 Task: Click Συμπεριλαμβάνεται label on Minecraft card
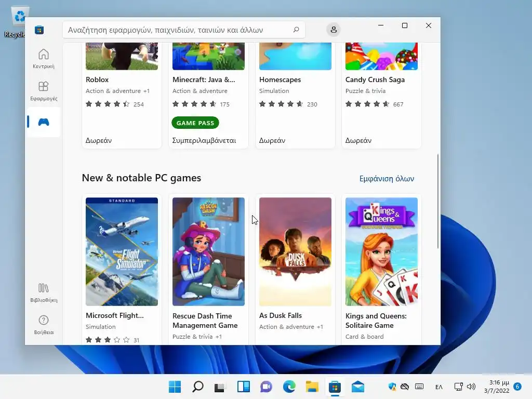(x=204, y=140)
